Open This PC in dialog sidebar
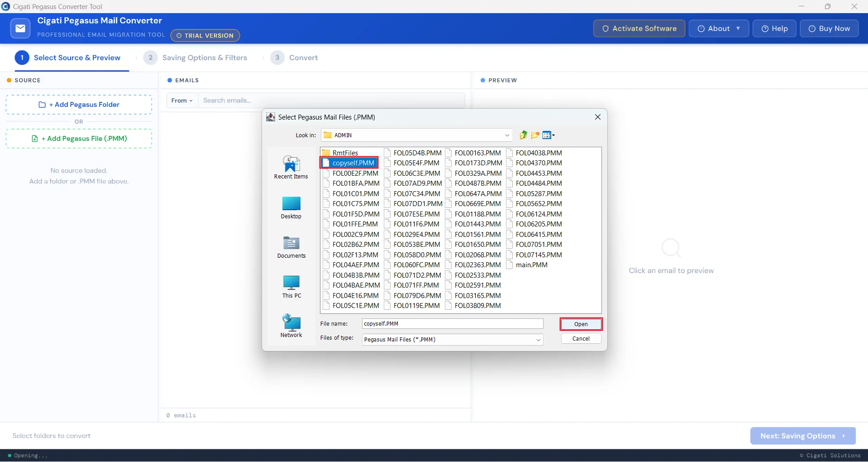 click(291, 287)
